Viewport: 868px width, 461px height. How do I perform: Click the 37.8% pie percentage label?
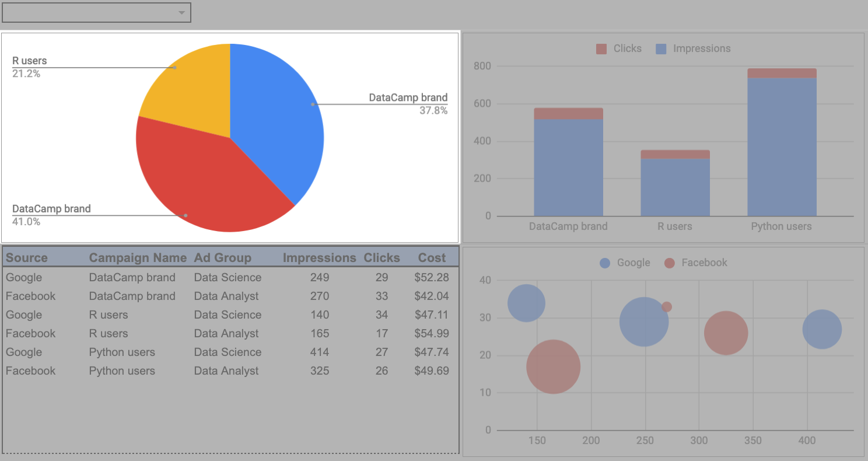pyautogui.click(x=433, y=110)
